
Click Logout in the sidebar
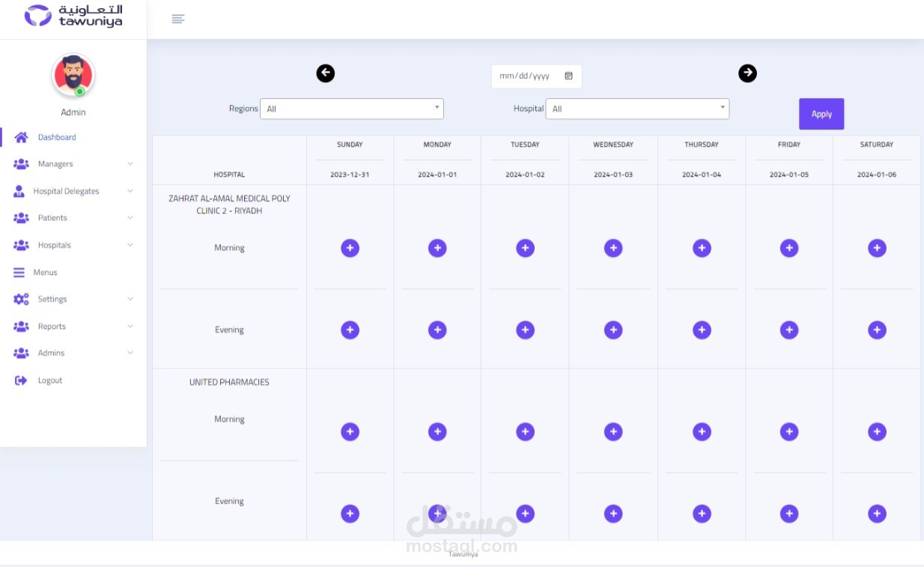49,380
